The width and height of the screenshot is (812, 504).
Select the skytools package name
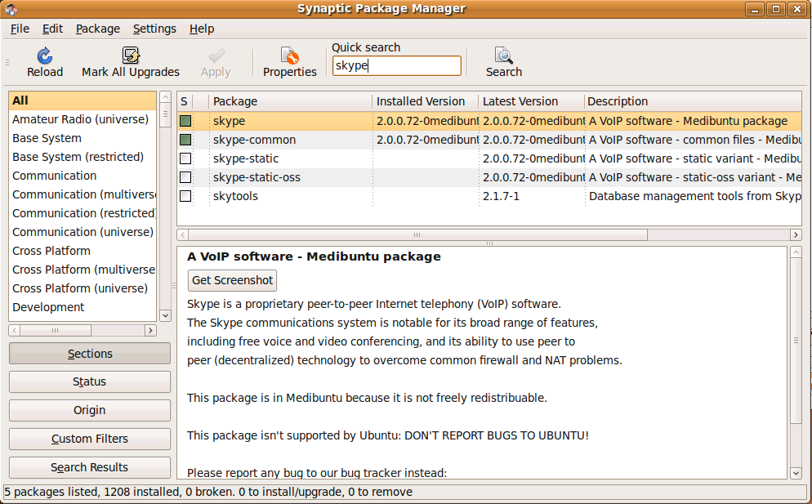(x=235, y=196)
